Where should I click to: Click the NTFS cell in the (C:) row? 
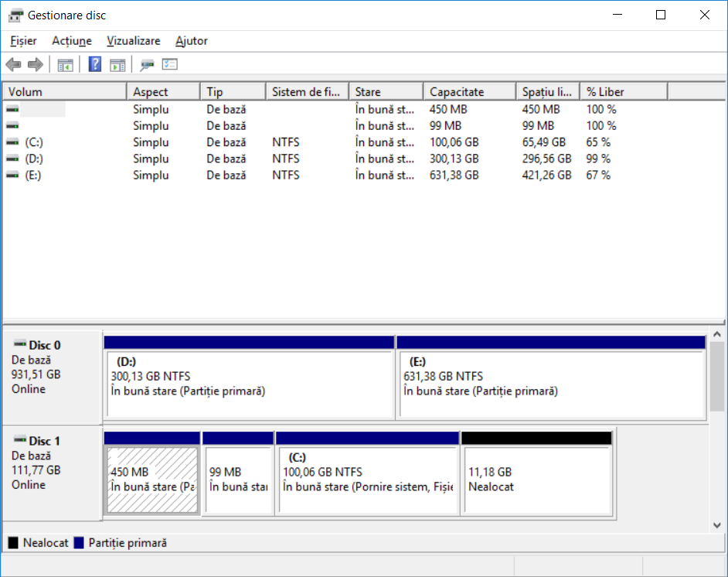[285, 142]
